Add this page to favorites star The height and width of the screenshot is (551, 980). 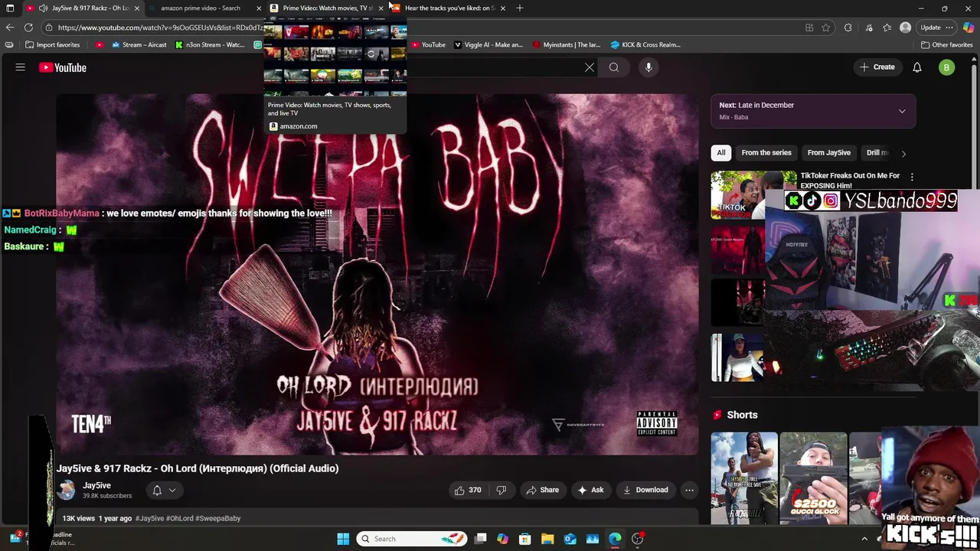[x=826, y=28]
